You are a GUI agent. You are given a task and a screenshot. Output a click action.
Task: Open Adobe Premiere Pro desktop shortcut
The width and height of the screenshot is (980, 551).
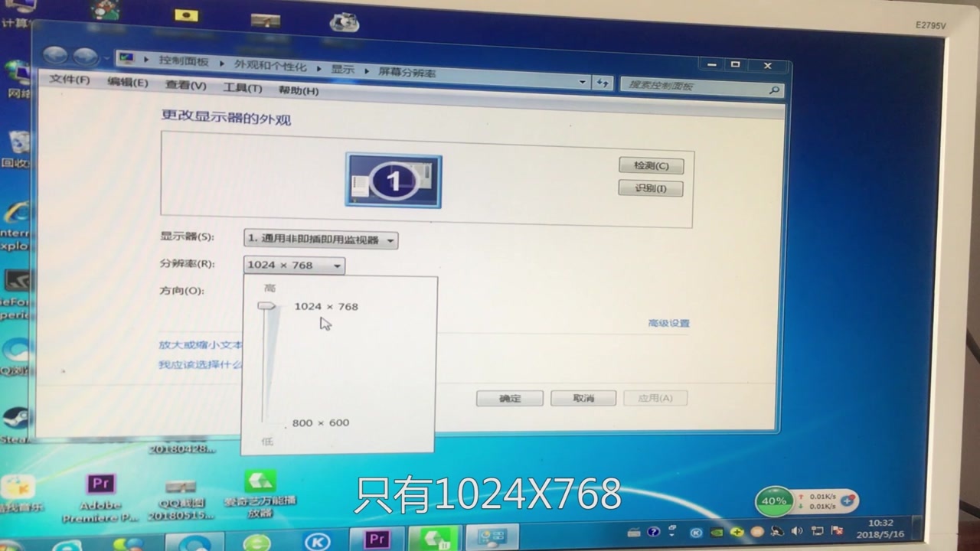(x=101, y=497)
